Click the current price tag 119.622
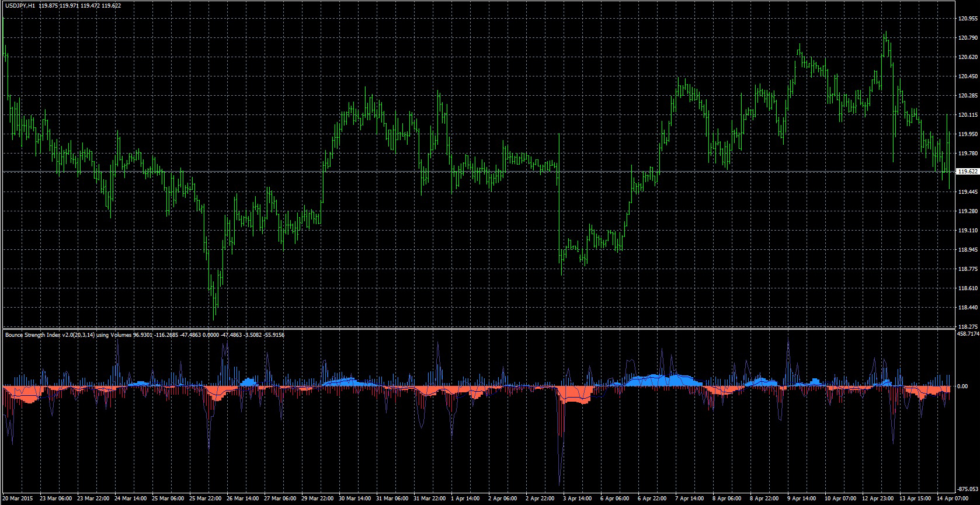 [x=967, y=172]
